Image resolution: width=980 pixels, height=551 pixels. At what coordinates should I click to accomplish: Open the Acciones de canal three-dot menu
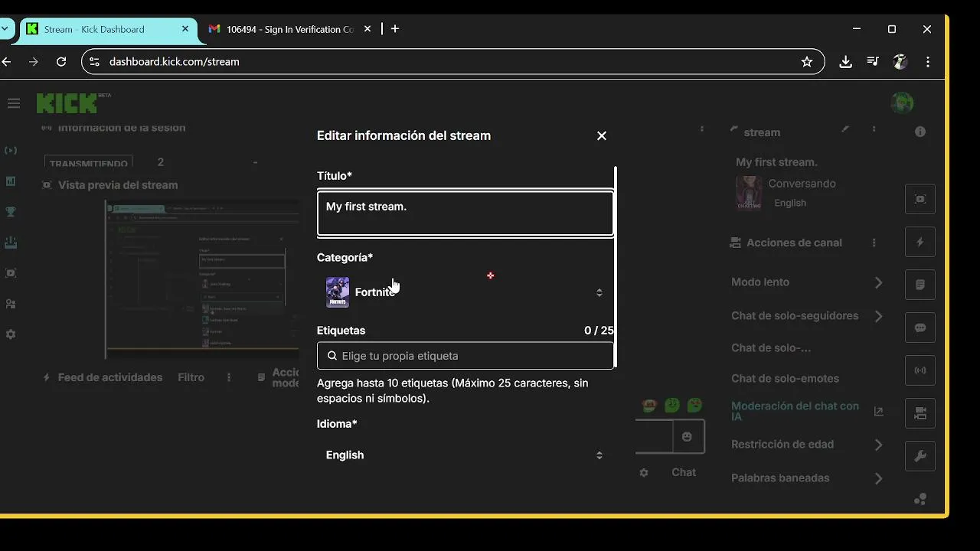(874, 243)
